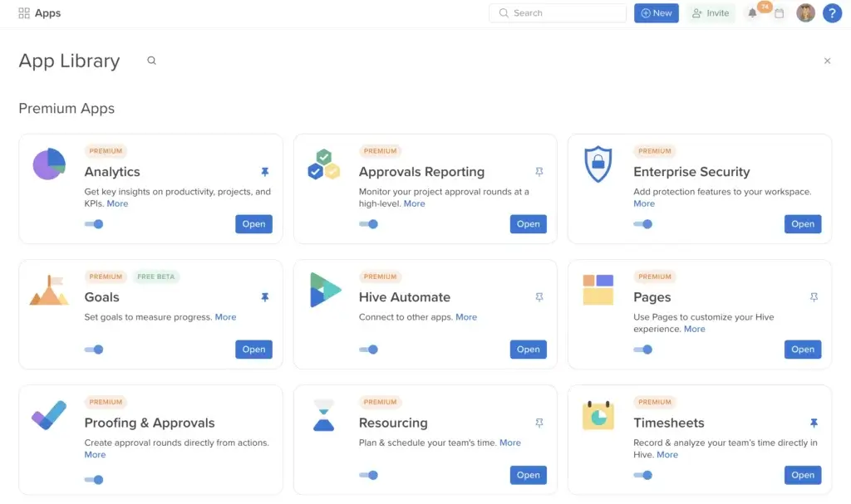
Task: Unpin the Analytics app
Action: [265, 172]
